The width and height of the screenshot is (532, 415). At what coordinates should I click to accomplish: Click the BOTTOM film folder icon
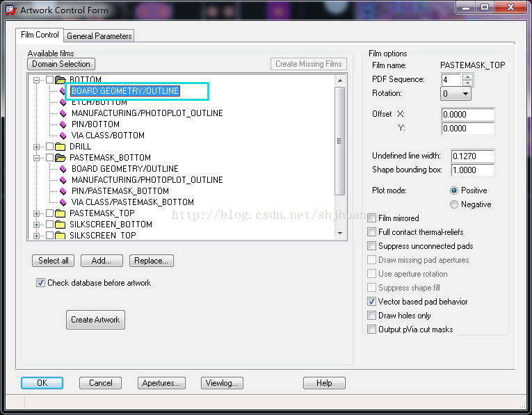(x=60, y=80)
